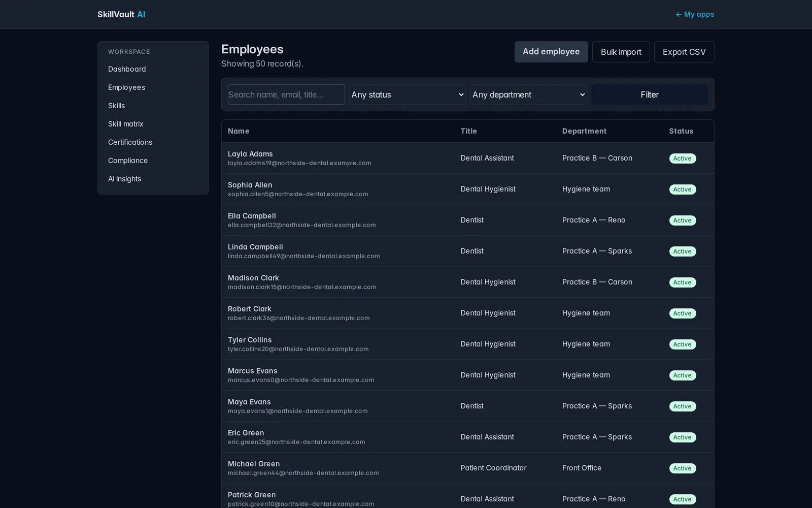Click madison.clark15 email address
Screen dimensions: 812x508
(x=302, y=287)
